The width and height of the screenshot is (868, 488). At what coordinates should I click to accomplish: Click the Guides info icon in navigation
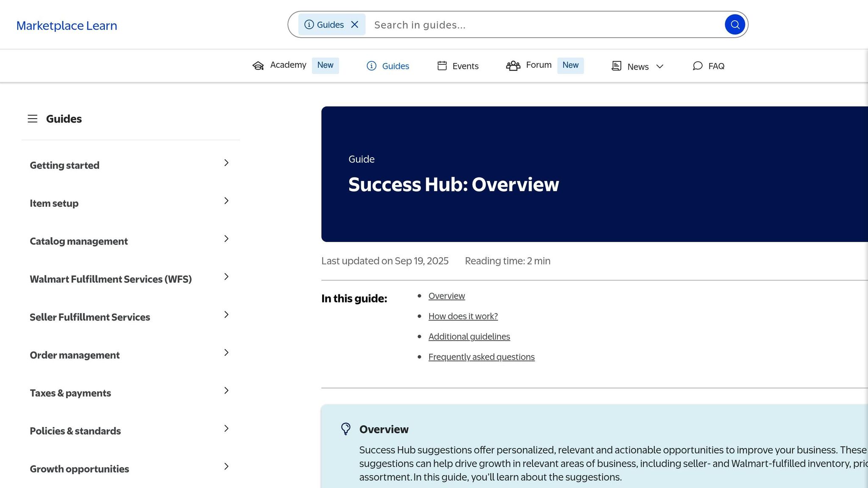pyautogui.click(x=371, y=66)
